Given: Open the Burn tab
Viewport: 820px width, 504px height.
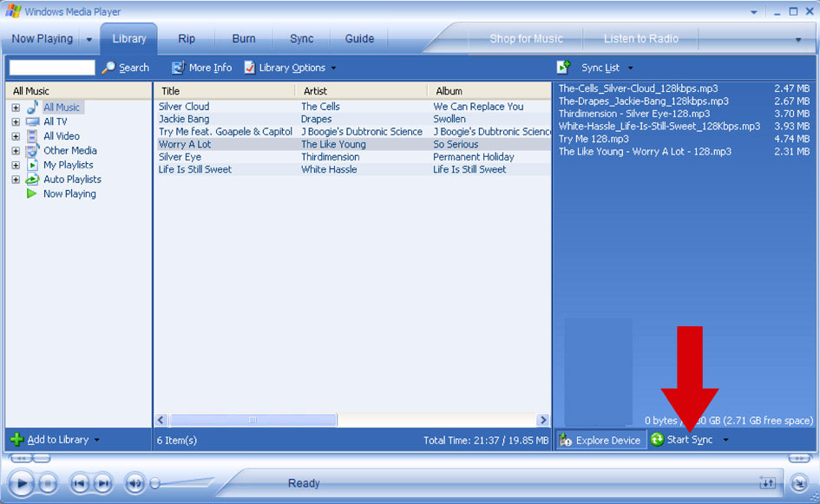Looking at the screenshot, I should (x=244, y=39).
